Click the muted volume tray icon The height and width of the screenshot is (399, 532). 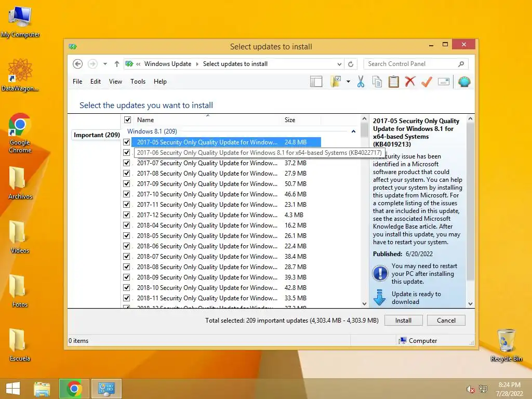470,389
